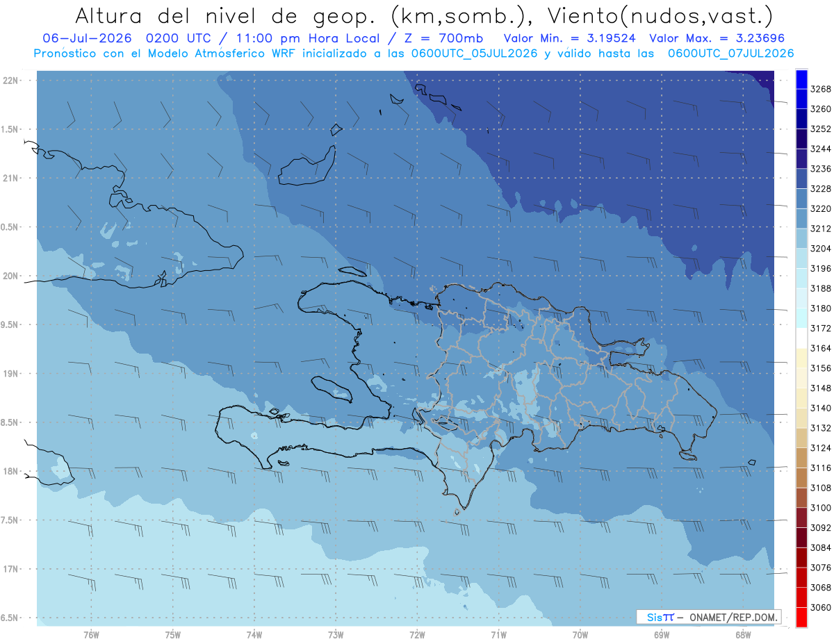
Task: Click the '70W' longitude label
Action: click(x=580, y=635)
